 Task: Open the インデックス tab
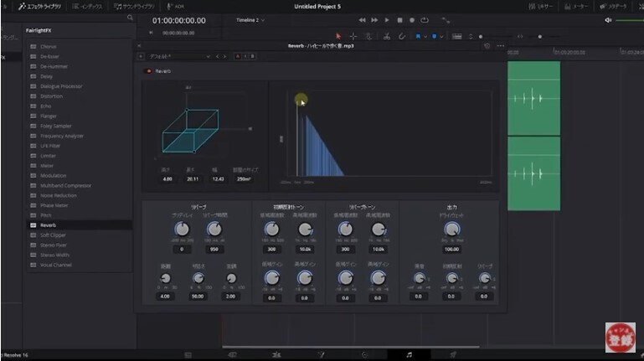tap(87, 7)
